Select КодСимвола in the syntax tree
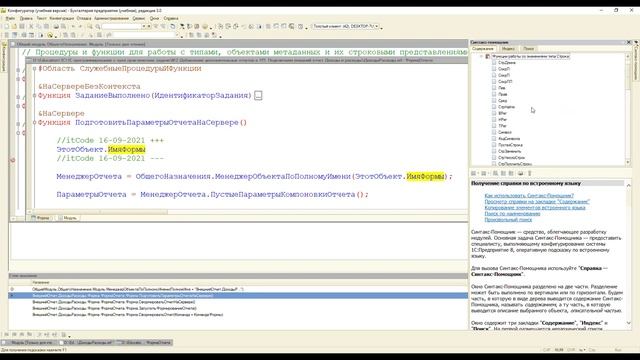The height and width of the screenshot is (360, 640). point(509,139)
